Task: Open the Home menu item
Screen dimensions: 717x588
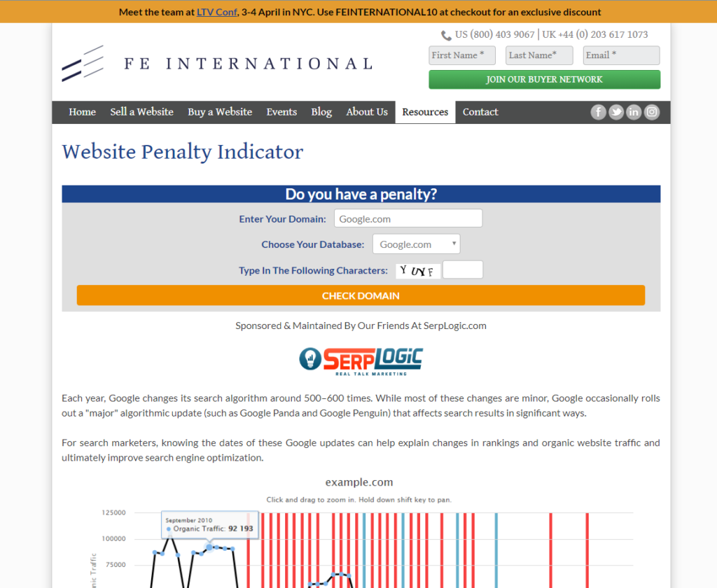Action: click(x=83, y=112)
